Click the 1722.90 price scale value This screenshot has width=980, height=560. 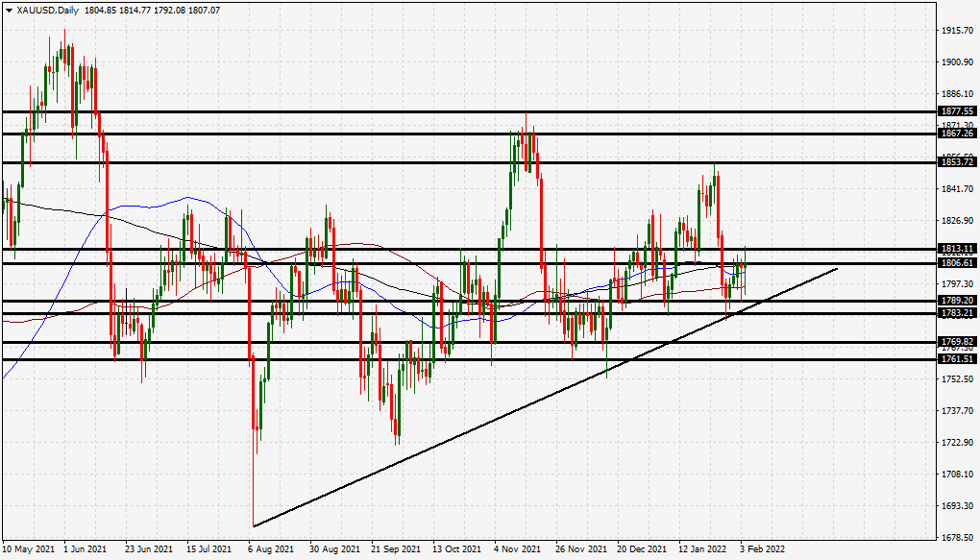[958, 443]
